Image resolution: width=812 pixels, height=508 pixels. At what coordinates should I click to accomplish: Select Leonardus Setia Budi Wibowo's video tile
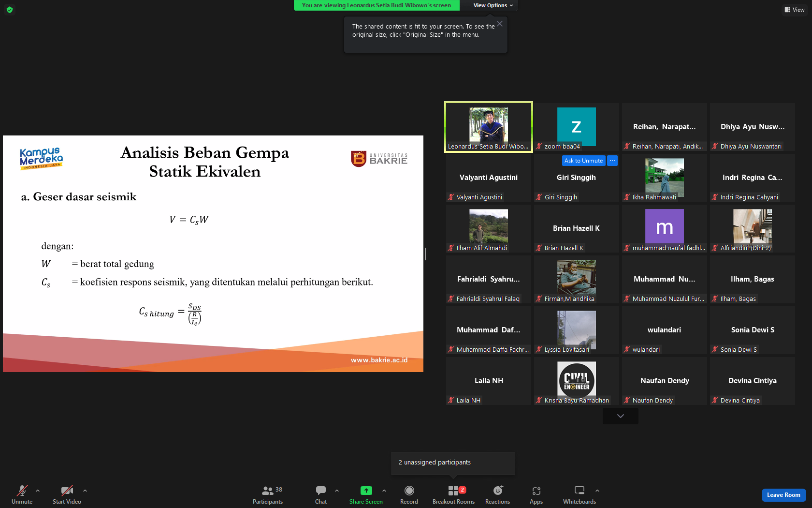(489, 127)
